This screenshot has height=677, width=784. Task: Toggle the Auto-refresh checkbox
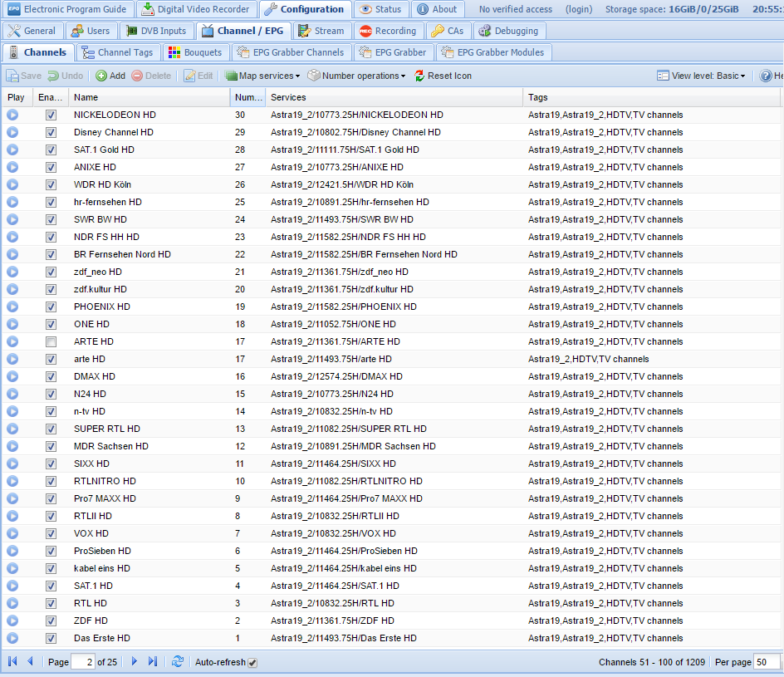point(252,663)
